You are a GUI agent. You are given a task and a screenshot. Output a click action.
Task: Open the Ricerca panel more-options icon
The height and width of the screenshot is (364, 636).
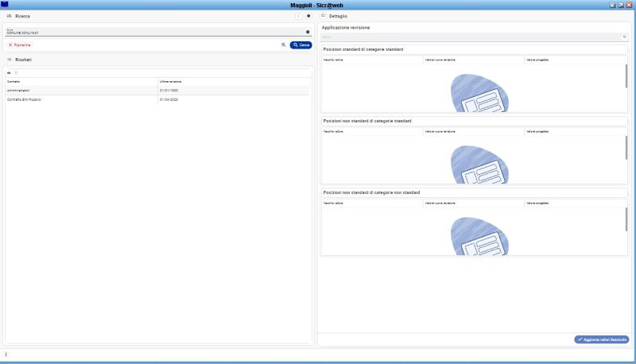tap(299, 16)
